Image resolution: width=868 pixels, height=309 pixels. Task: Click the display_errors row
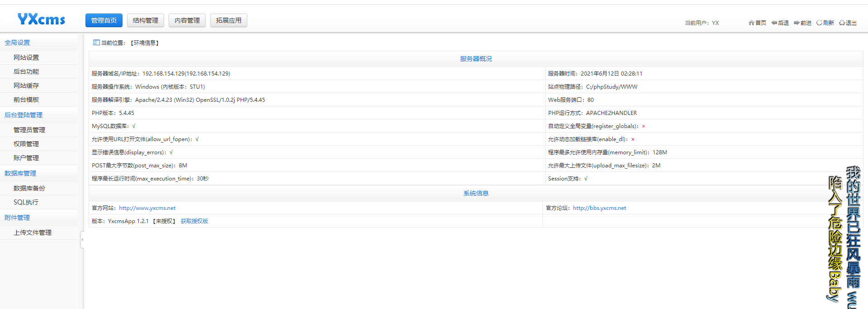click(317, 152)
